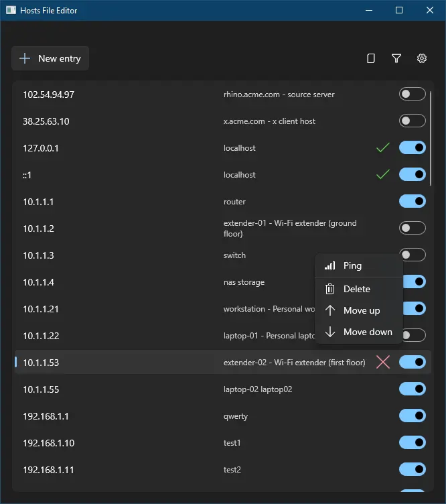Image resolution: width=446 pixels, height=504 pixels.
Task: Select the 38.25.63.10 address
Action: [x=46, y=121]
